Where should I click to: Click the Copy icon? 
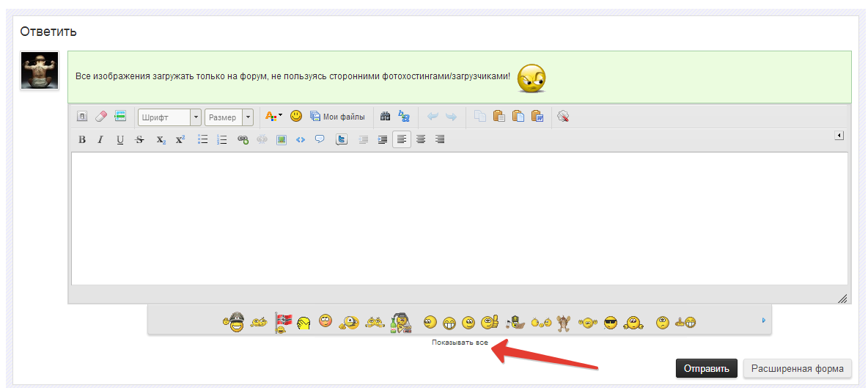pos(480,116)
